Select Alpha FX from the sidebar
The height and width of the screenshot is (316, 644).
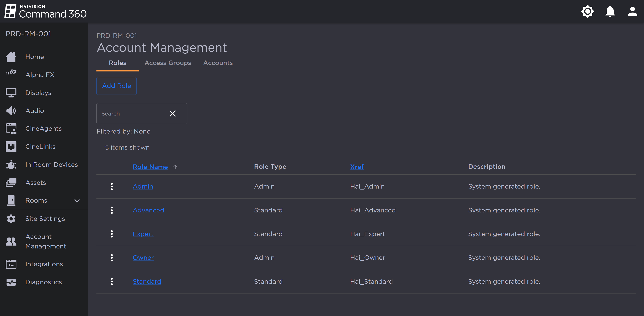point(40,75)
